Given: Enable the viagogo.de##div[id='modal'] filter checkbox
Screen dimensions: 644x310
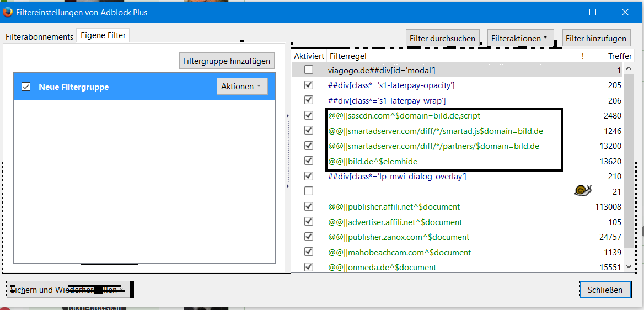Looking at the screenshot, I should [x=309, y=70].
